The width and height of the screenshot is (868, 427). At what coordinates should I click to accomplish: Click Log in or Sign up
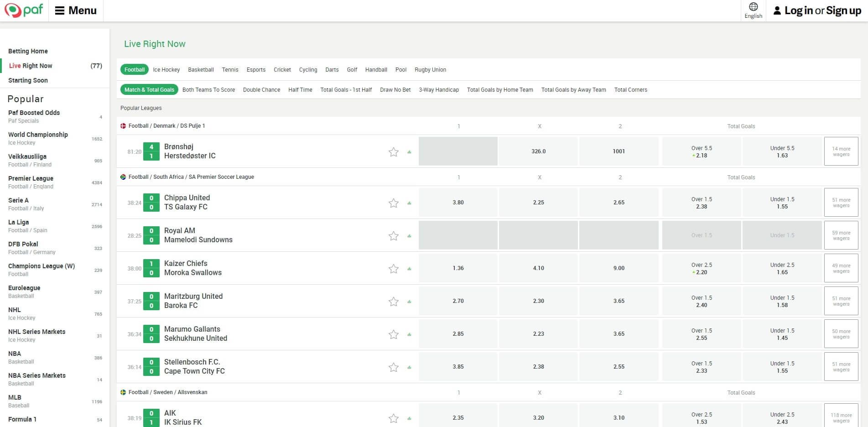pyautogui.click(x=817, y=10)
